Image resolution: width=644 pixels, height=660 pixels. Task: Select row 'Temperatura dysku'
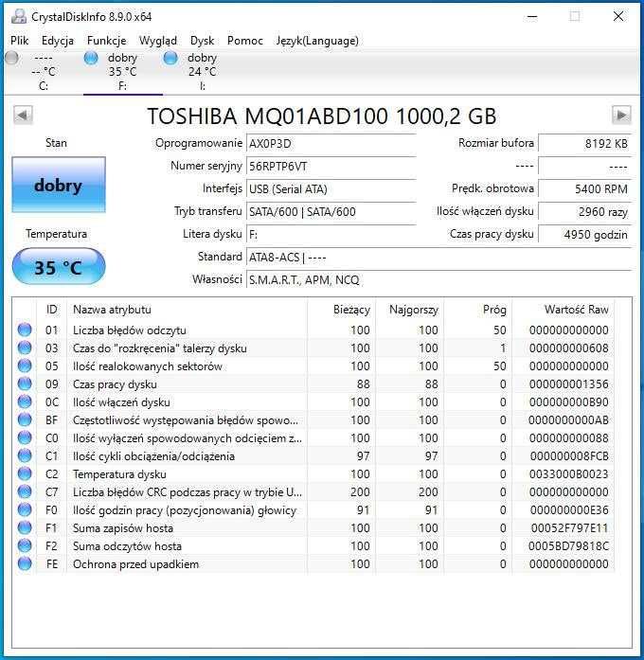click(x=313, y=474)
